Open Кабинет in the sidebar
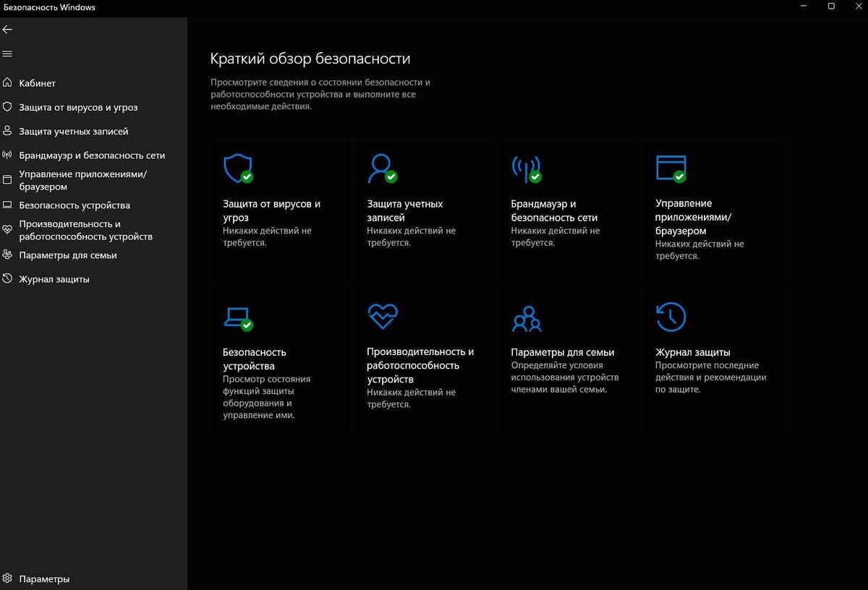This screenshot has width=868, height=590. pyautogui.click(x=93, y=83)
